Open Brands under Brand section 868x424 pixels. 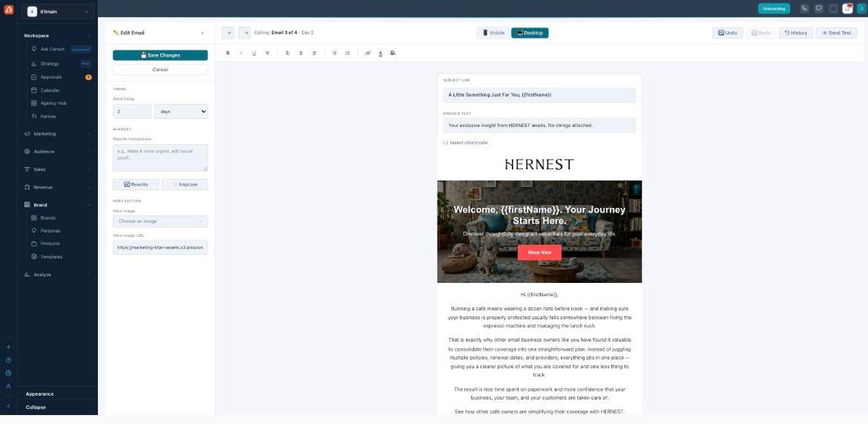pos(61,218)
